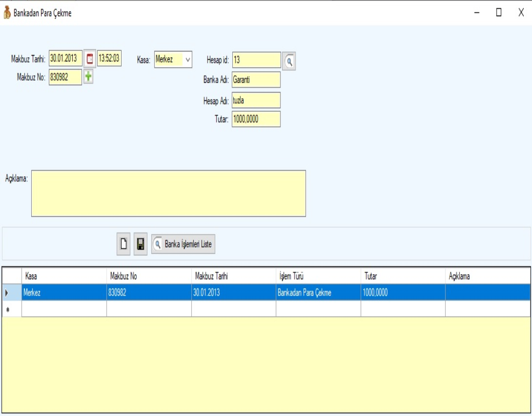Click the new row asterisk marker
The width and height of the screenshot is (532, 416).
coord(7,309)
